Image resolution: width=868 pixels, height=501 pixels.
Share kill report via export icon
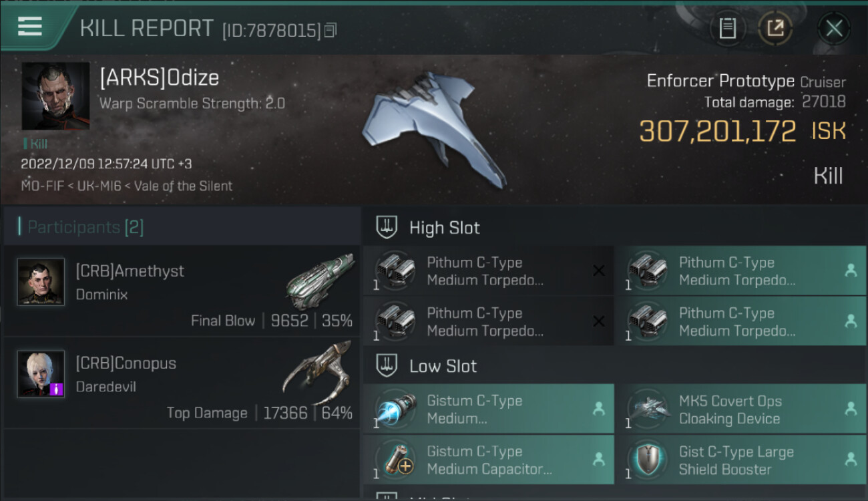[775, 29]
